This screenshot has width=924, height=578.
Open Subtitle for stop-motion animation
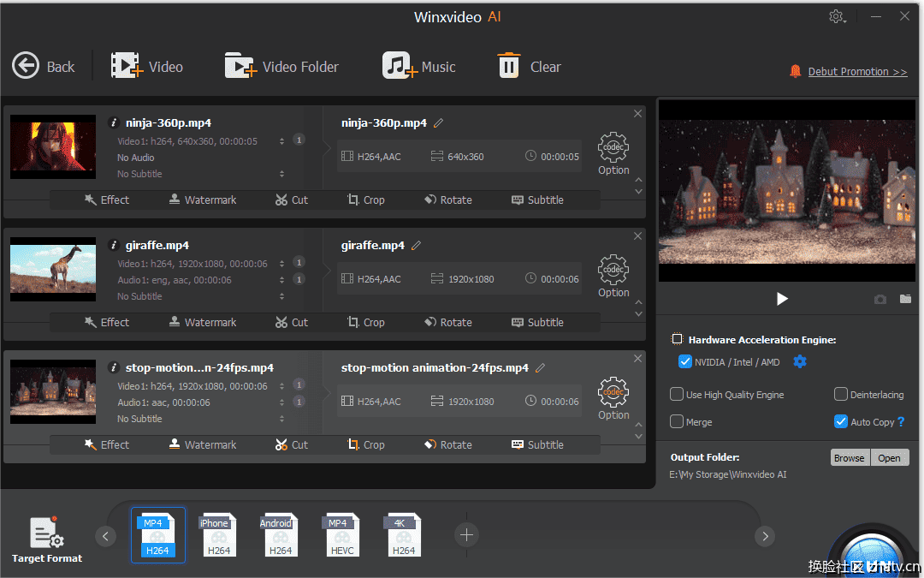coord(537,444)
